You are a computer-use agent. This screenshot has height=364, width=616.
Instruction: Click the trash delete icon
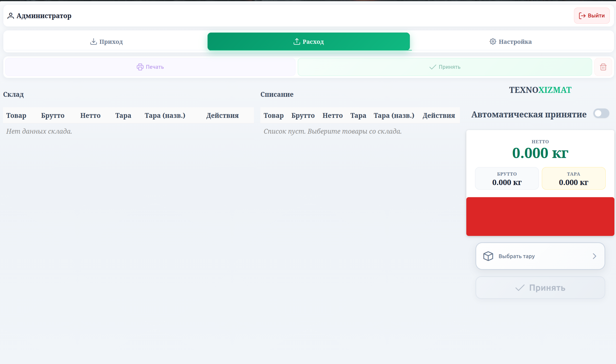pos(603,67)
